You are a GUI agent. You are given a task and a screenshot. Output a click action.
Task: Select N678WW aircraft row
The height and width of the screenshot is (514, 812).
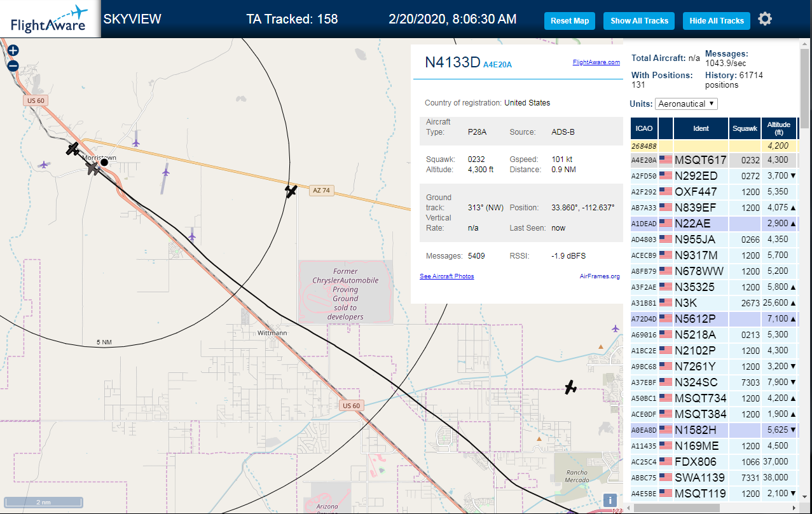click(x=714, y=271)
